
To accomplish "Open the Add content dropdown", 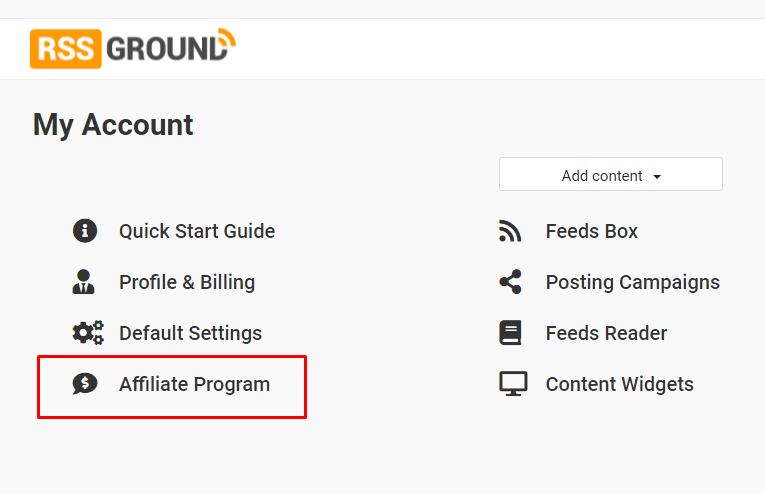I will [x=611, y=174].
